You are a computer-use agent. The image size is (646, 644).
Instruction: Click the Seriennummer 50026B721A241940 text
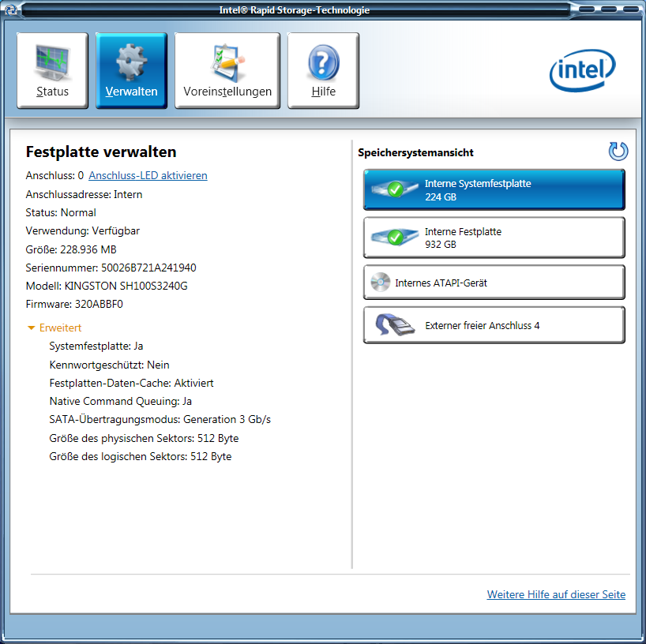[111, 268]
